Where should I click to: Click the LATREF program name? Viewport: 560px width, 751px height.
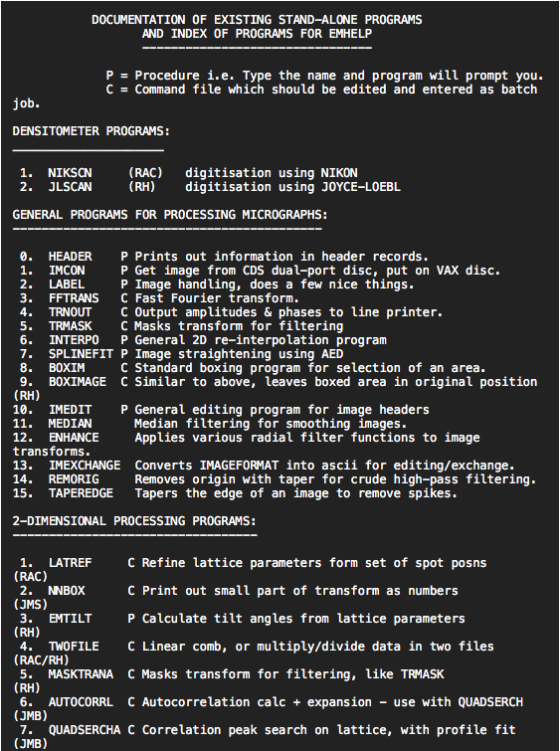click(x=70, y=563)
